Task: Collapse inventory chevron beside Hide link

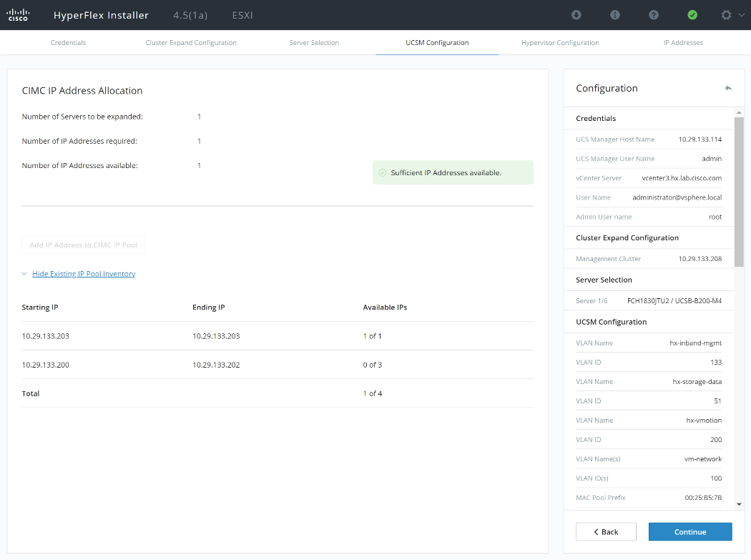Action: 24,273
